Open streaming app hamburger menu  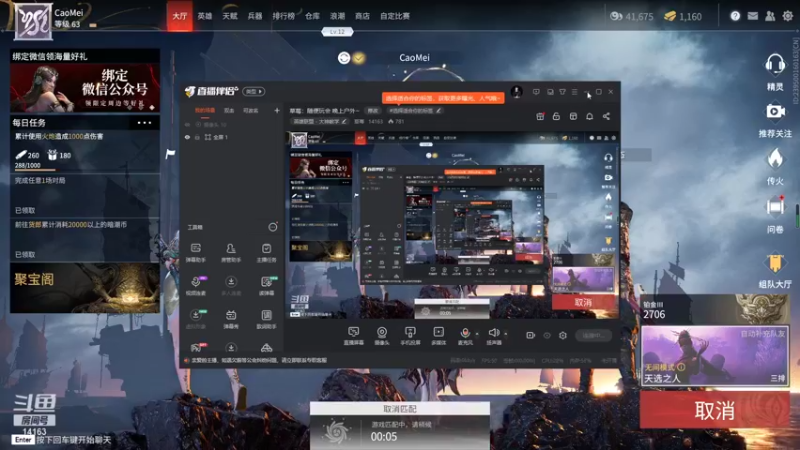pos(574,92)
